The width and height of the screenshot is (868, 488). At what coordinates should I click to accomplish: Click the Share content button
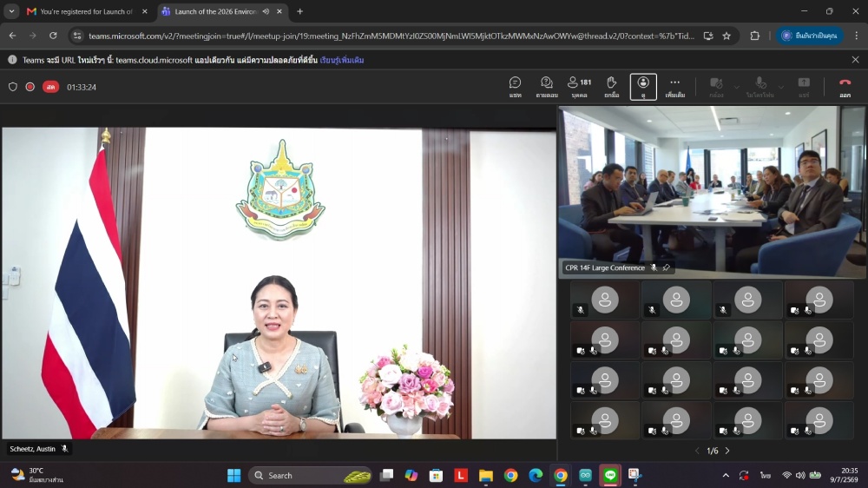[804, 87]
